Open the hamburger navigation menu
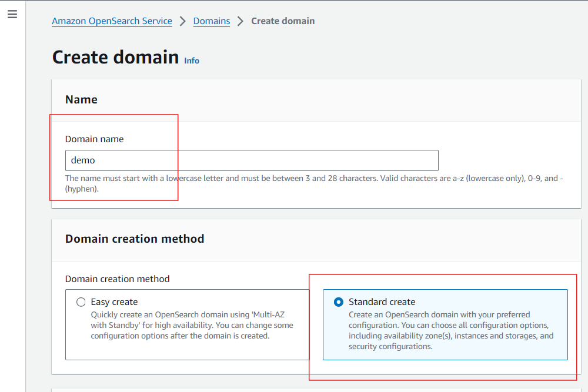This screenshot has height=392, width=588. [12, 14]
